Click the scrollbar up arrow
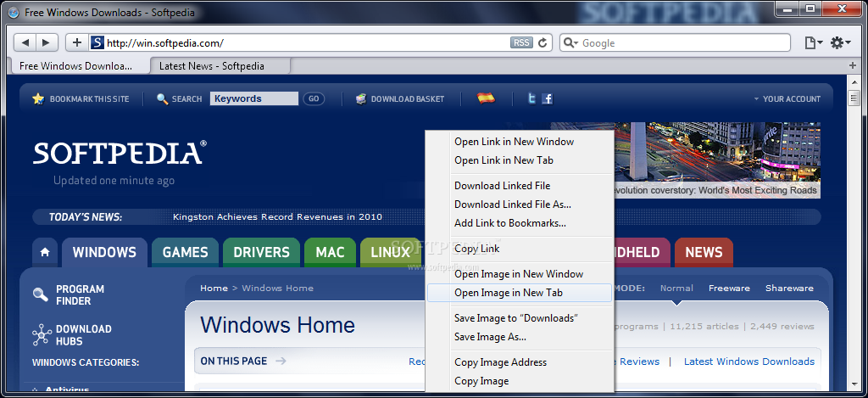The image size is (868, 398). (x=853, y=82)
